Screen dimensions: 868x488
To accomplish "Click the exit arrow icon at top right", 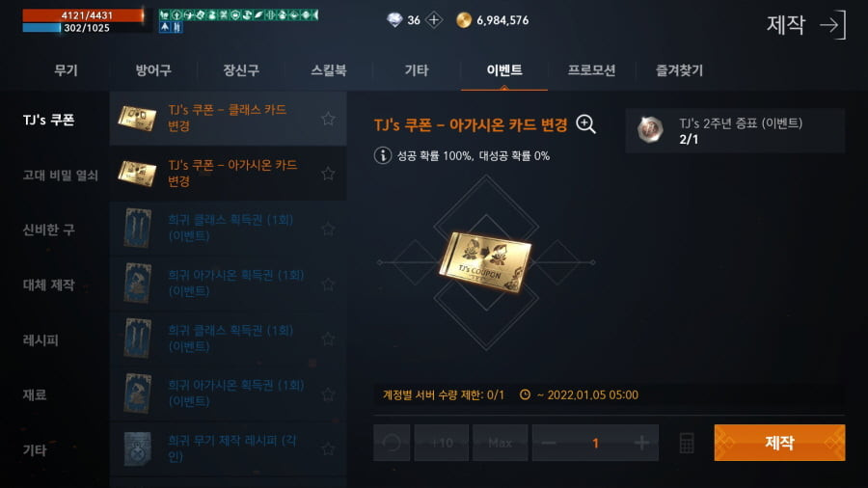I will coord(833,25).
